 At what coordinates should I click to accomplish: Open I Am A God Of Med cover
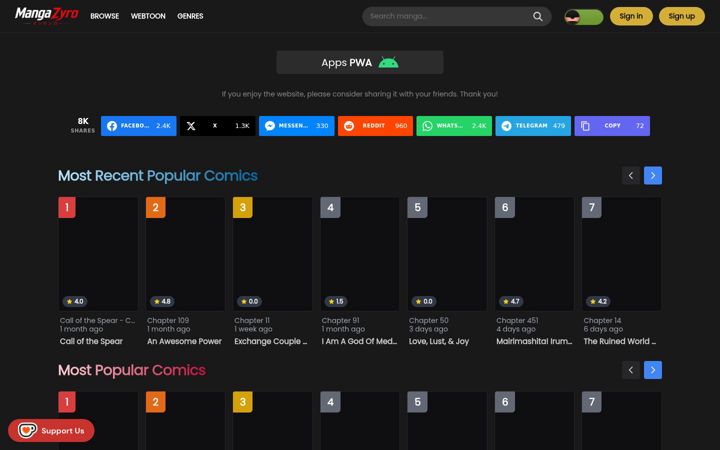360,254
